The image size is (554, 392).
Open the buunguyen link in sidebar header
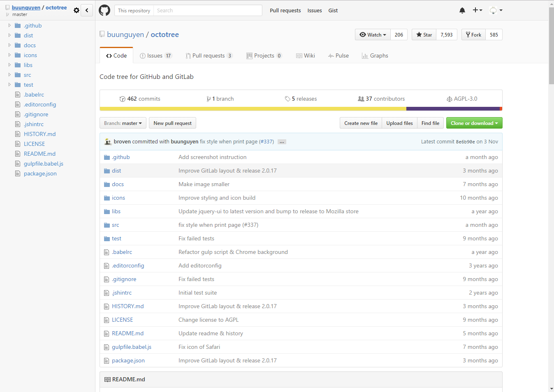[x=26, y=7]
